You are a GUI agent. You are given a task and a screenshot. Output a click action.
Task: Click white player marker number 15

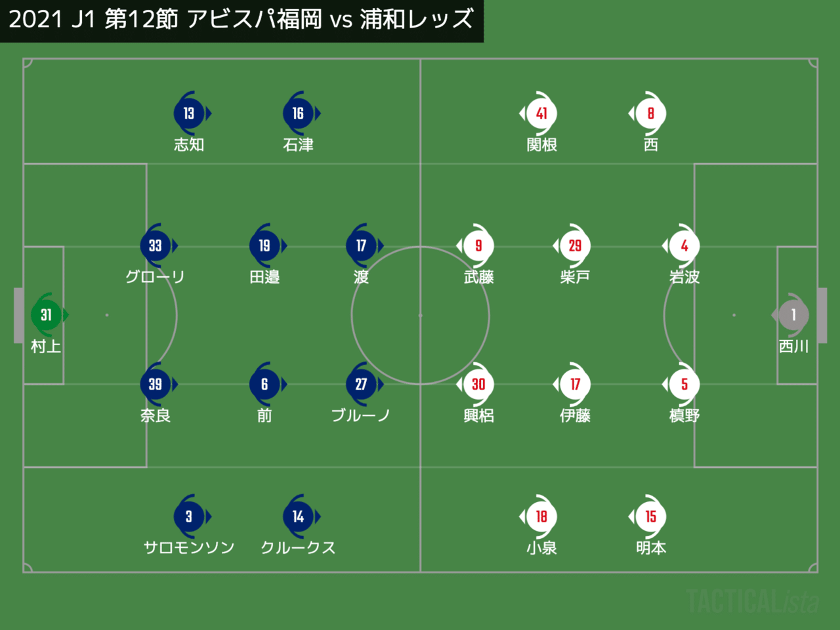650,517
